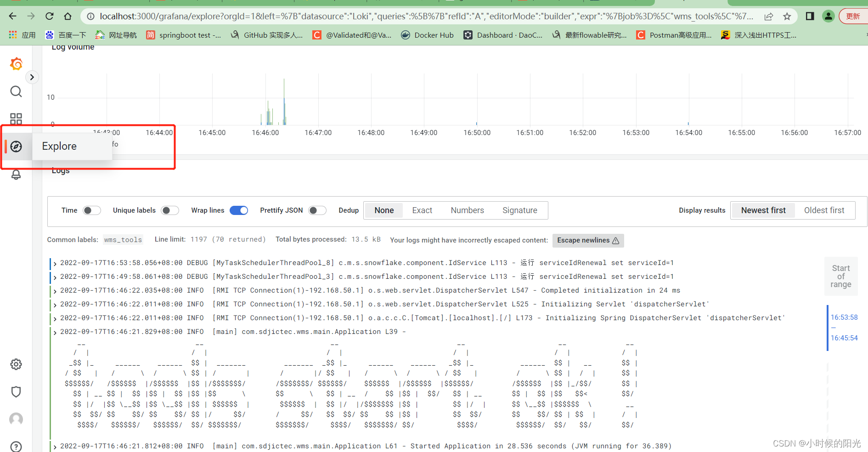Expand the first log line from 16:53:58

(x=55, y=263)
